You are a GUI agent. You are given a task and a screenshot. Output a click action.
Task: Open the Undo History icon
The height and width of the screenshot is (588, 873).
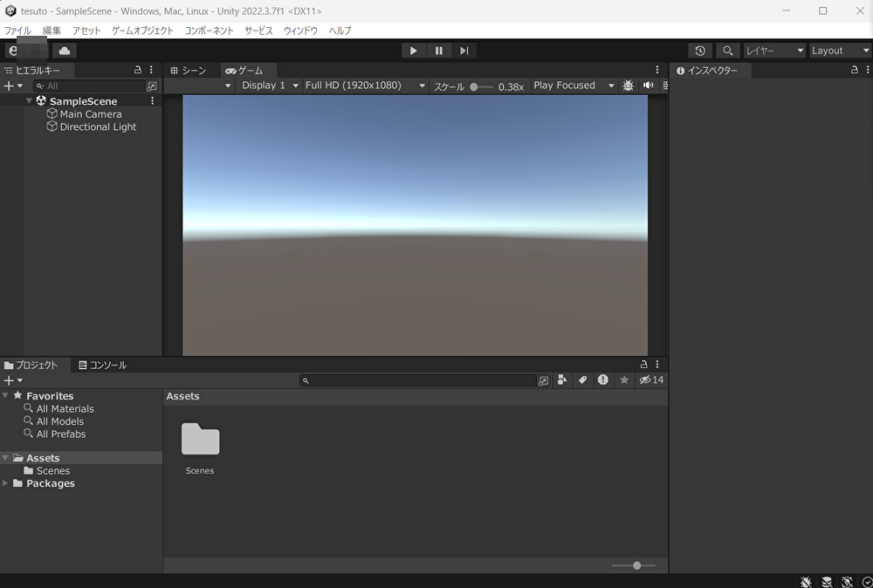click(x=700, y=51)
